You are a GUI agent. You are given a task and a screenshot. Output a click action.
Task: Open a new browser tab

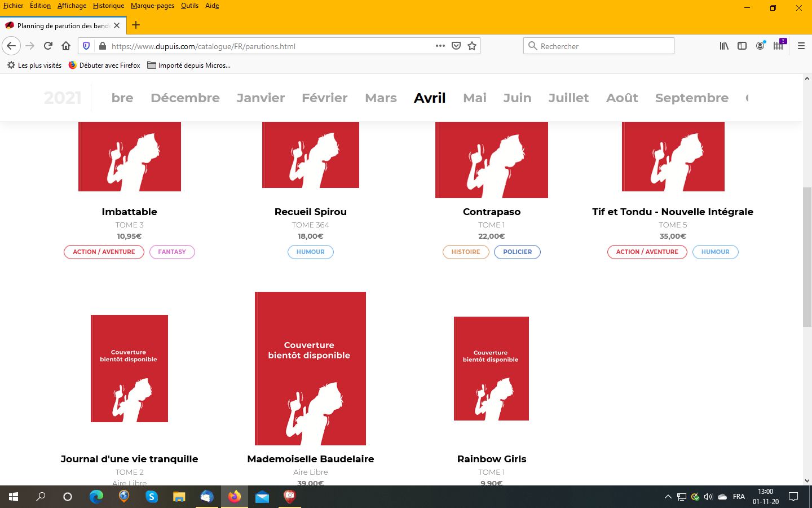(x=136, y=25)
